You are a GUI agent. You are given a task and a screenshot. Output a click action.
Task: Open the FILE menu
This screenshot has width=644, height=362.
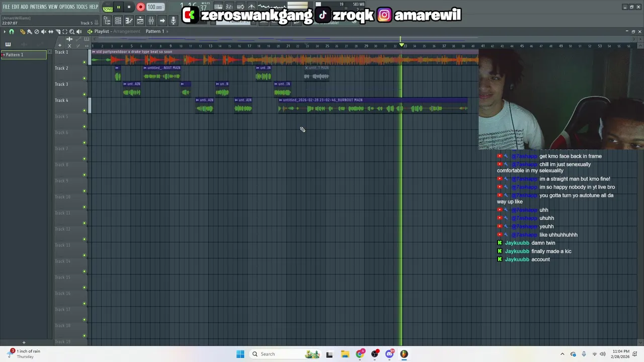(6, 7)
